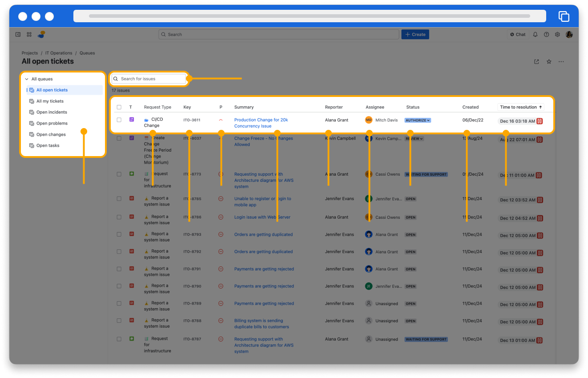The width and height of the screenshot is (588, 378).
Task: Open Login issue with Web Server ticket
Action: pos(262,217)
